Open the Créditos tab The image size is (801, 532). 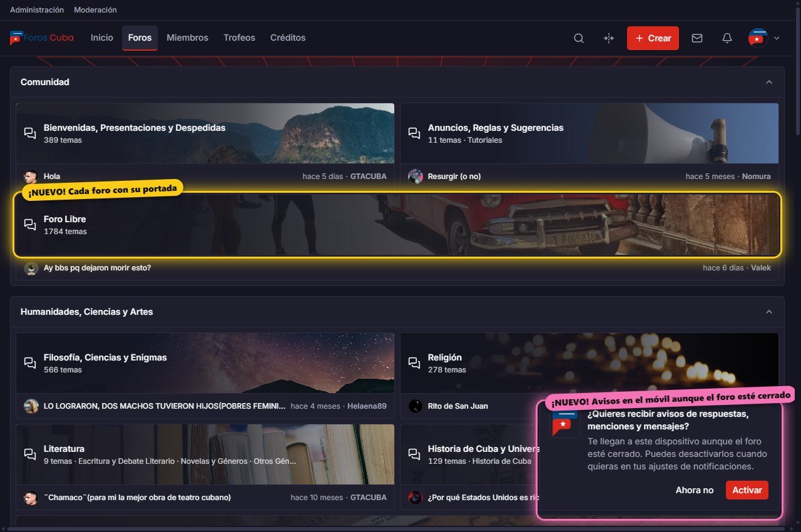pyautogui.click(x=288, y=38)
